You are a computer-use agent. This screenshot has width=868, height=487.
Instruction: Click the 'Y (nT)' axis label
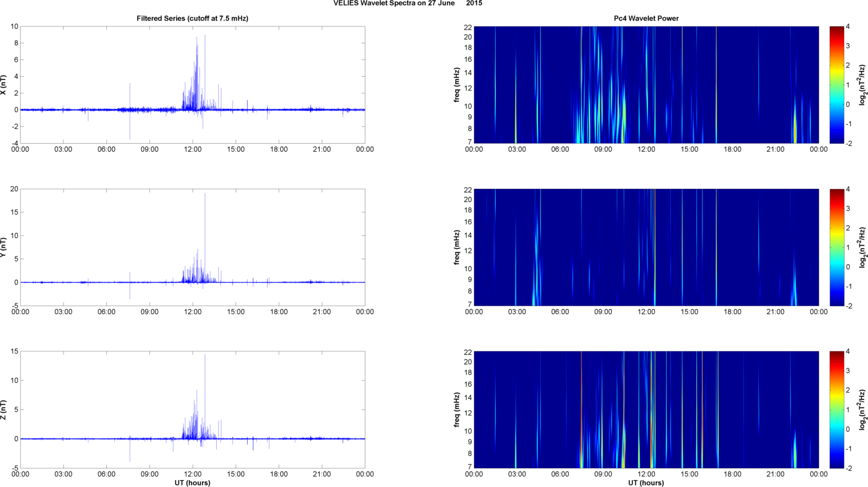click(x=3, y=247)
